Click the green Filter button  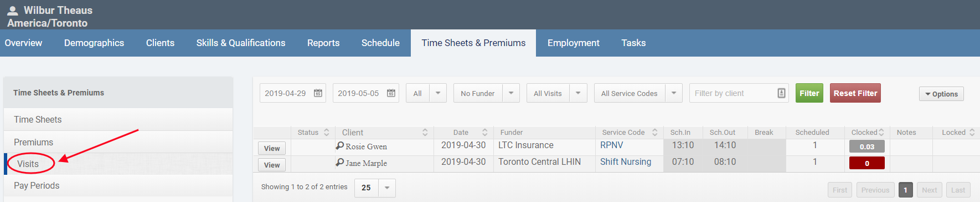point(809,93)
